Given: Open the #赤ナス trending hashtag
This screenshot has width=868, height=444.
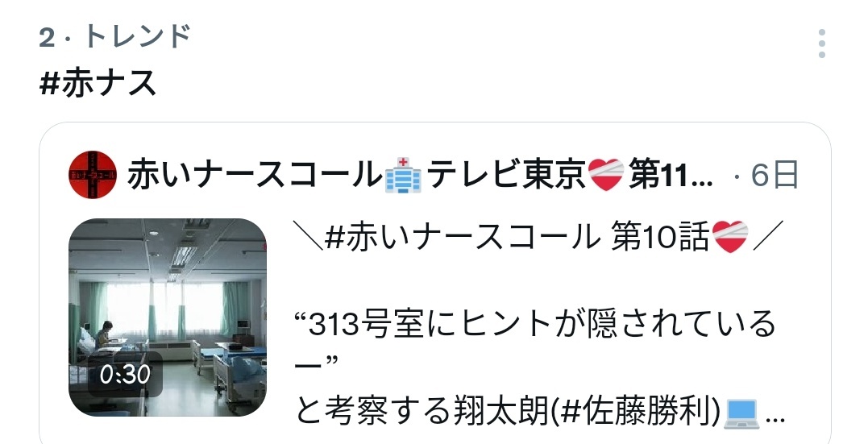Looking at the screenshot, I should click(98, 84).
